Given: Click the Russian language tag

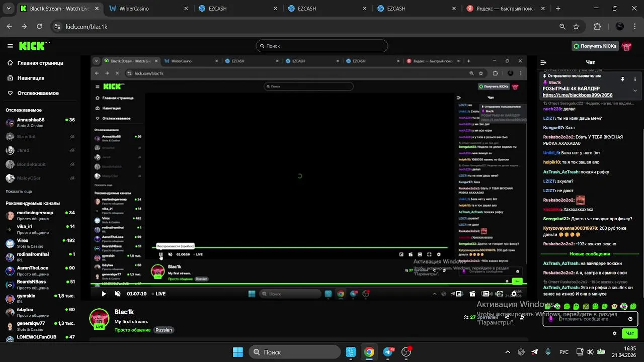Looking at the screenshot, I should click(x=164, y=330).
